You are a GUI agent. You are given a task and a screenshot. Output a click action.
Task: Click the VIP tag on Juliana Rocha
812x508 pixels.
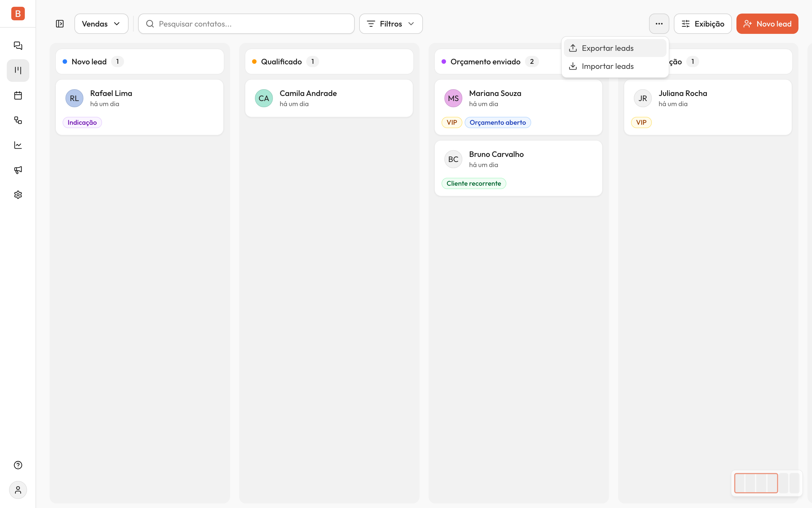pos(641,123)
